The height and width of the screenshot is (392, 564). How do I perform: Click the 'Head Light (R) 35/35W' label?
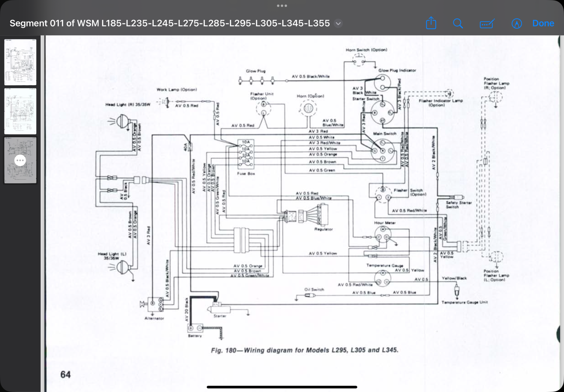pos(128,105)
